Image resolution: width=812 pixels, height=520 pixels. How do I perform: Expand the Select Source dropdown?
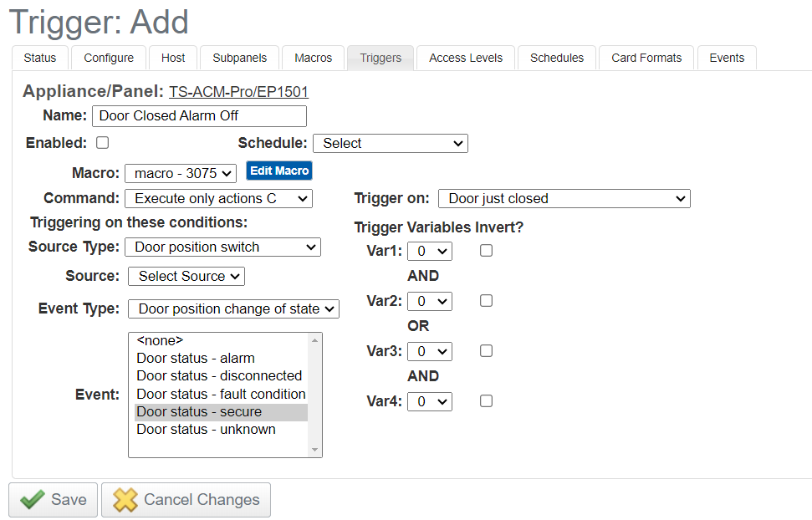[x=186, y=276]
